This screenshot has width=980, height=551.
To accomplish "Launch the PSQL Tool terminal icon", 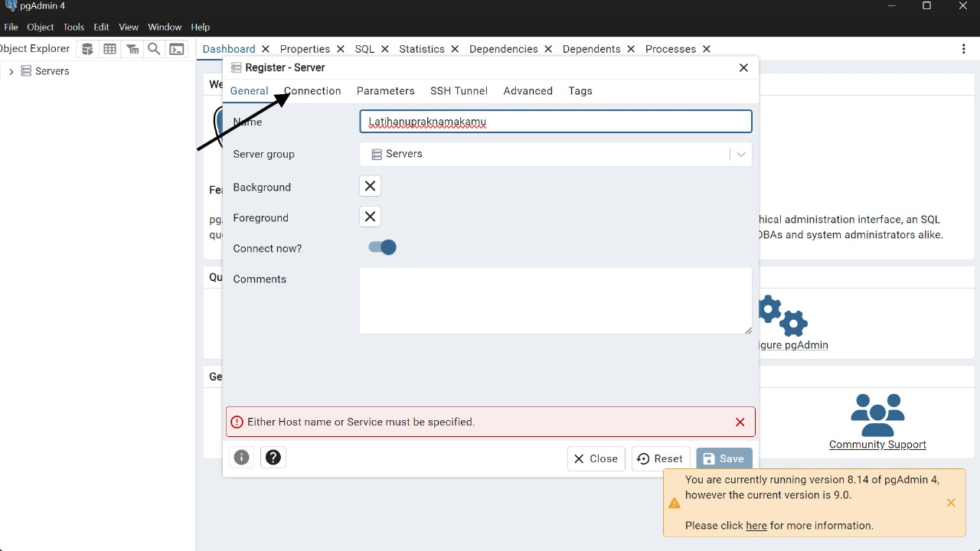I will (177, 49).
